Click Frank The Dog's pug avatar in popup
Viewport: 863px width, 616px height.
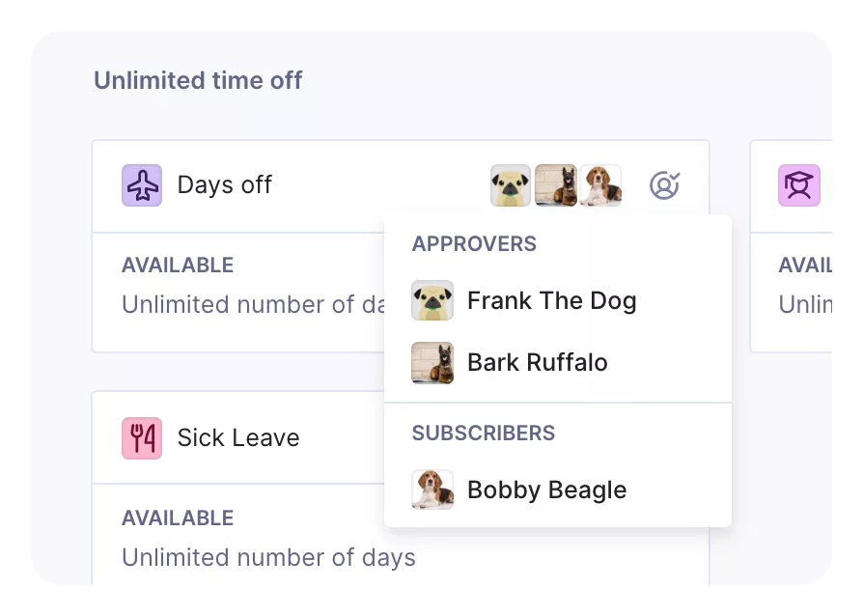432,300
